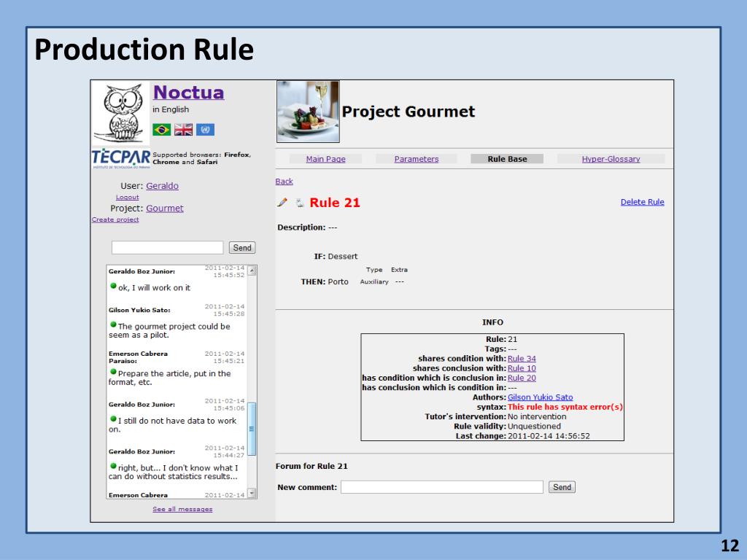Open the Rule 10 link
The width and height of the screenshot is (747, 560).
[x=522, y=368]
